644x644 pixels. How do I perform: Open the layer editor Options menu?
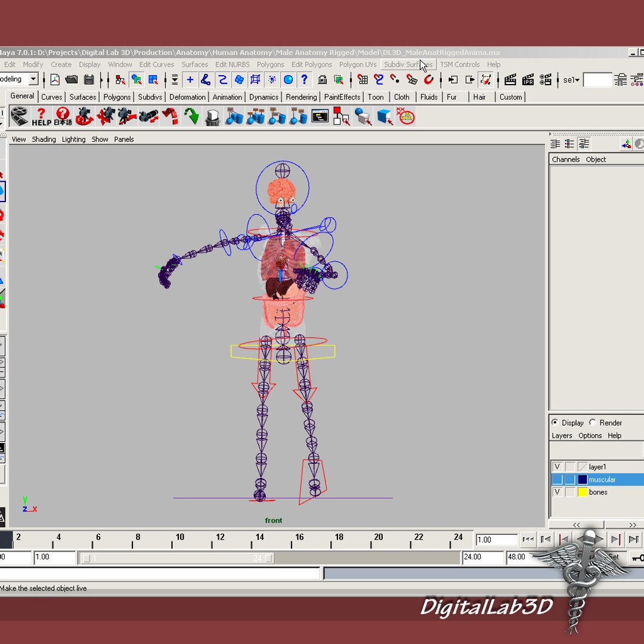tap(590, 435)
